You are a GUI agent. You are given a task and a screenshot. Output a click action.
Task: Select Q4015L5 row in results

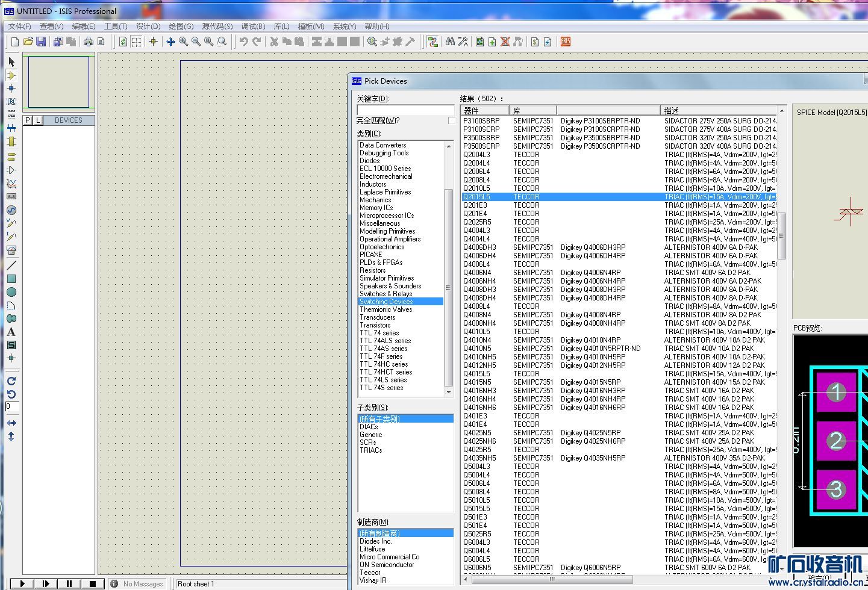[619, 374]
